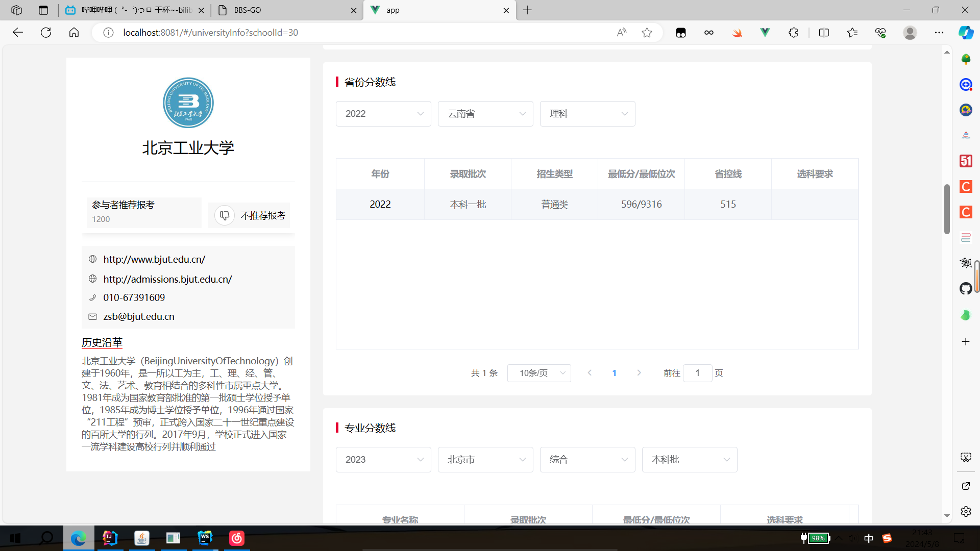Screen dimensions: 980x551
Task: Select page 1 in the pagination
Action: [x=614, y=373]
